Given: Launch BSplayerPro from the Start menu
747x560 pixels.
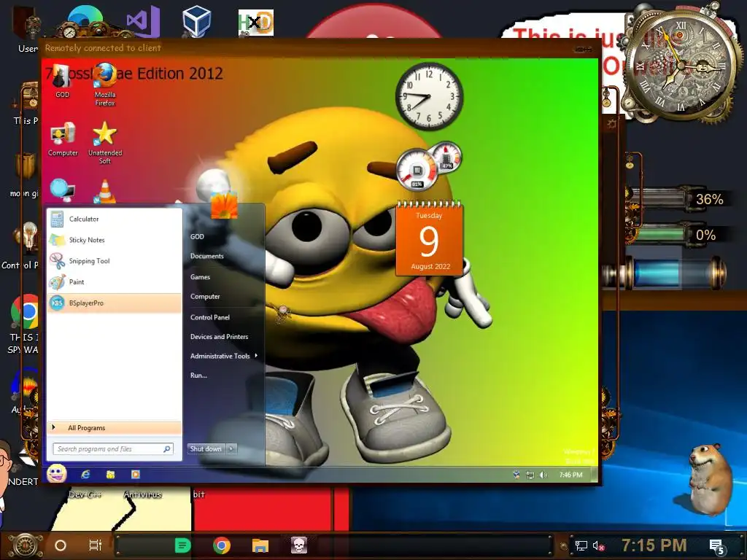Looking at the screenshot, I should tap(115, 303).
